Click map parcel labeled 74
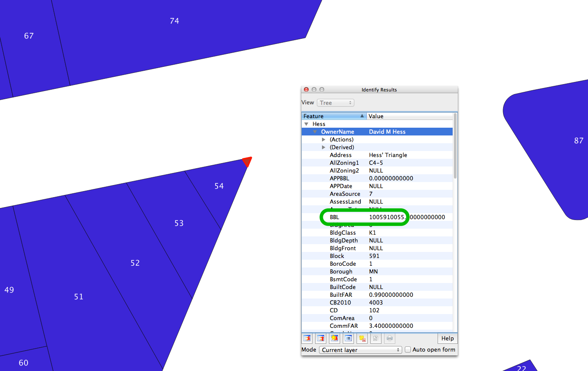Screen dimensions: 588x371 click(x=174, y=21)
